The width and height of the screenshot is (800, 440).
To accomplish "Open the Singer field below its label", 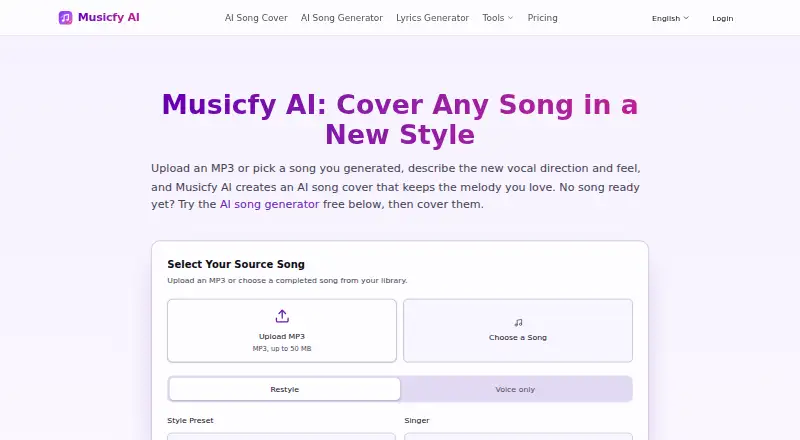I will [518, 436].
